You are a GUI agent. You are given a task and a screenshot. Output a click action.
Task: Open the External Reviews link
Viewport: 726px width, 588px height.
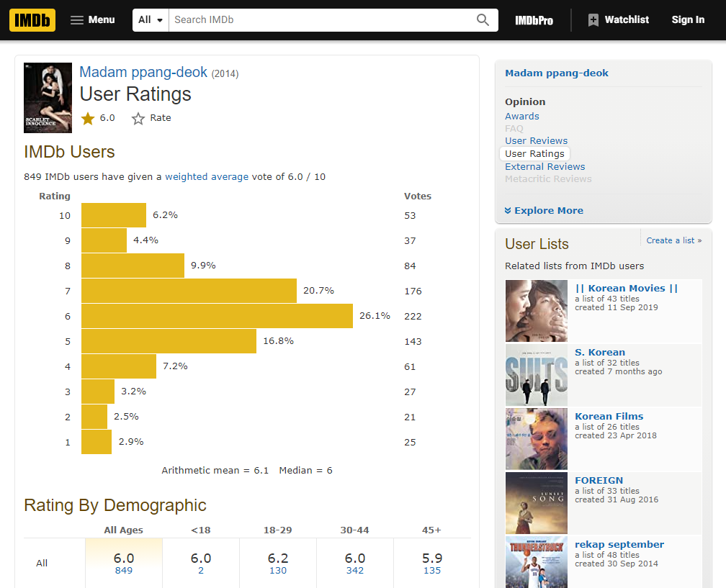545,166
